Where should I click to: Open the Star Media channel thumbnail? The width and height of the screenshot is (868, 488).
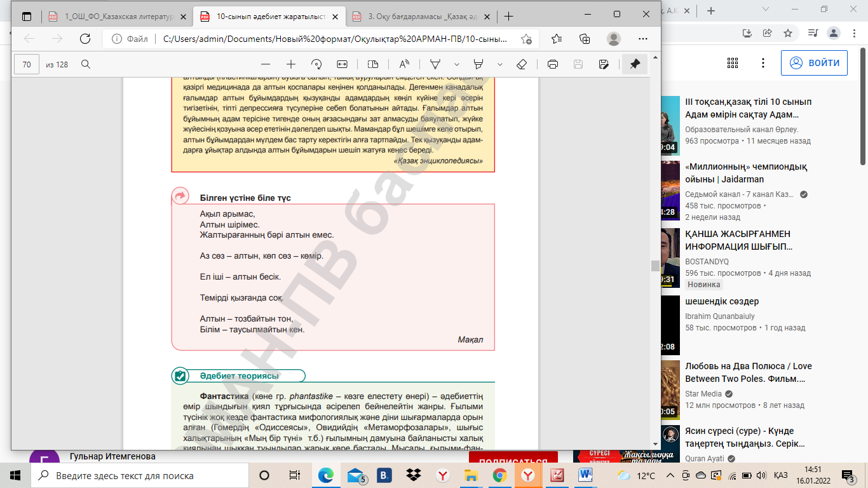670,389
